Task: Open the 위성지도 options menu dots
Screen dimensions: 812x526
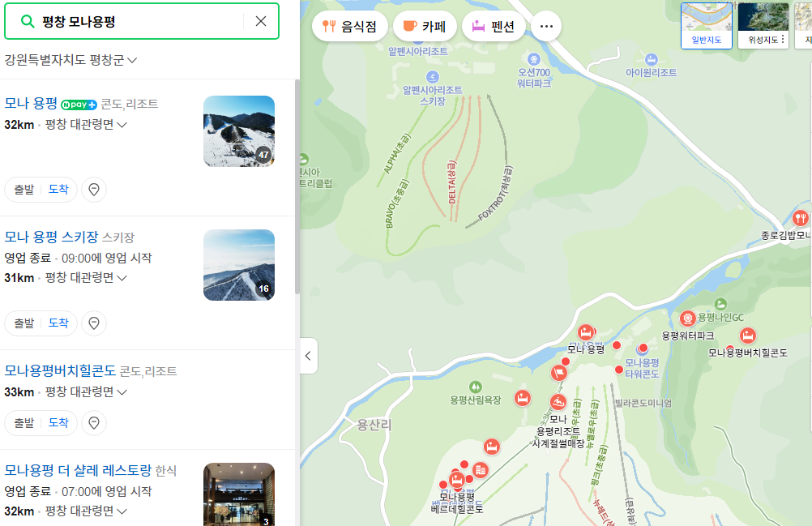Action: click(x=783, y=40)
